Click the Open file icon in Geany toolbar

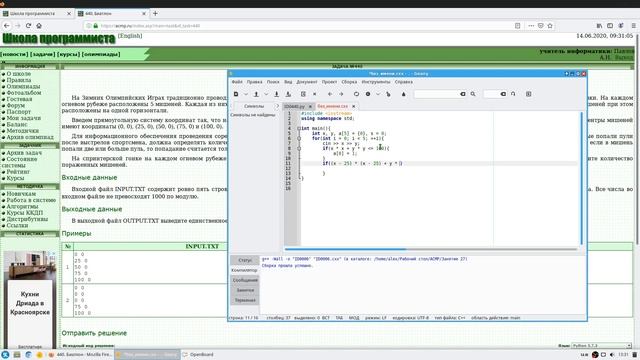coord(256,94)
